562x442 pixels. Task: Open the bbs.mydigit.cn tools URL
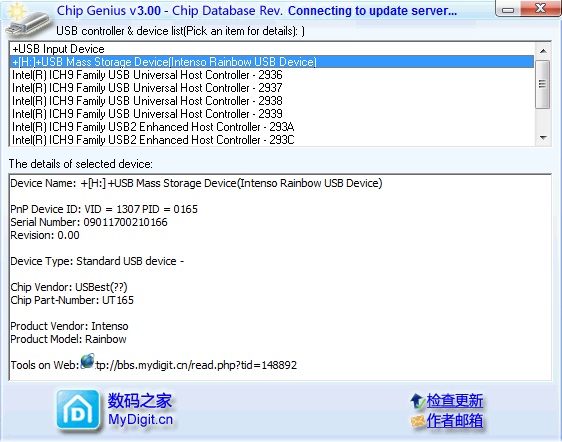click(196, 365)
